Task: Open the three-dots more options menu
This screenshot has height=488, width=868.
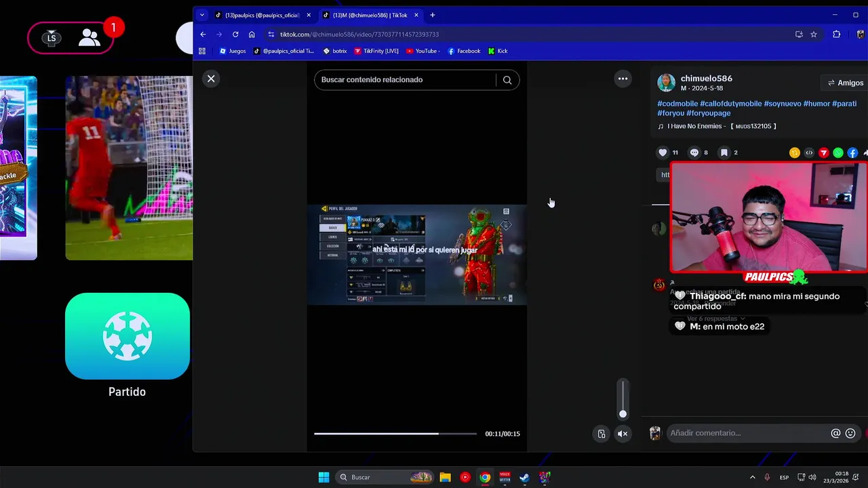Action: pyautogui.click(x=623, y=79)
